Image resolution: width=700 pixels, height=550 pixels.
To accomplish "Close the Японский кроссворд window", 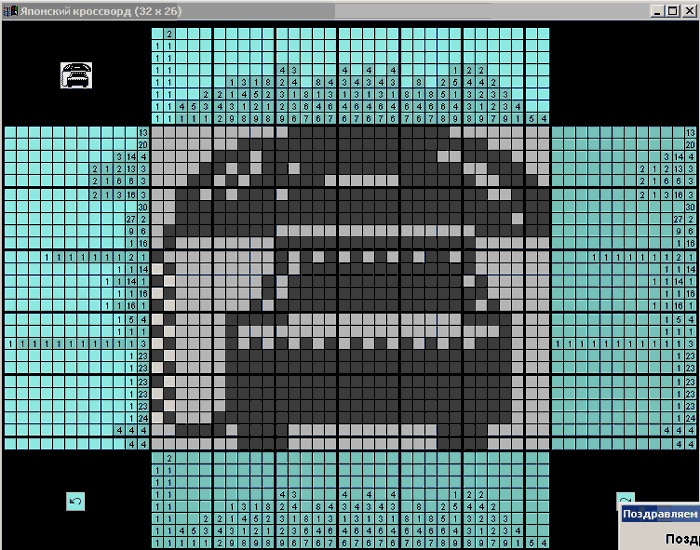I will (689, 11).
